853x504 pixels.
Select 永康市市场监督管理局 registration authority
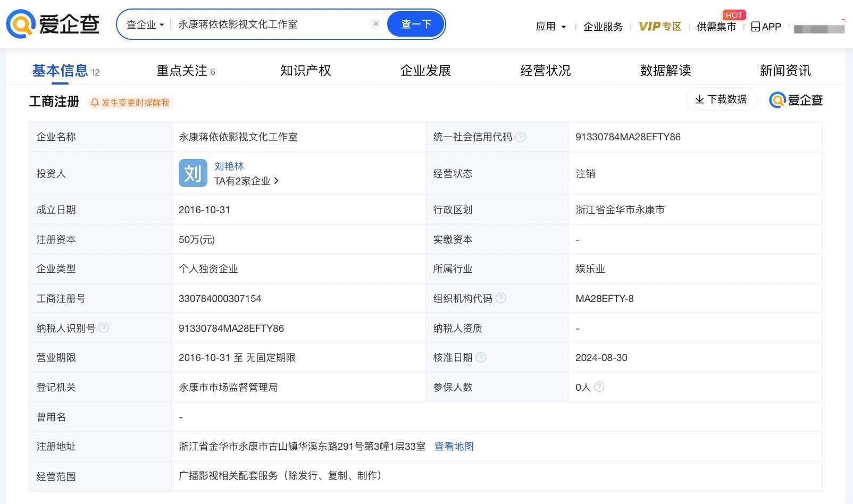coord(228,388)
